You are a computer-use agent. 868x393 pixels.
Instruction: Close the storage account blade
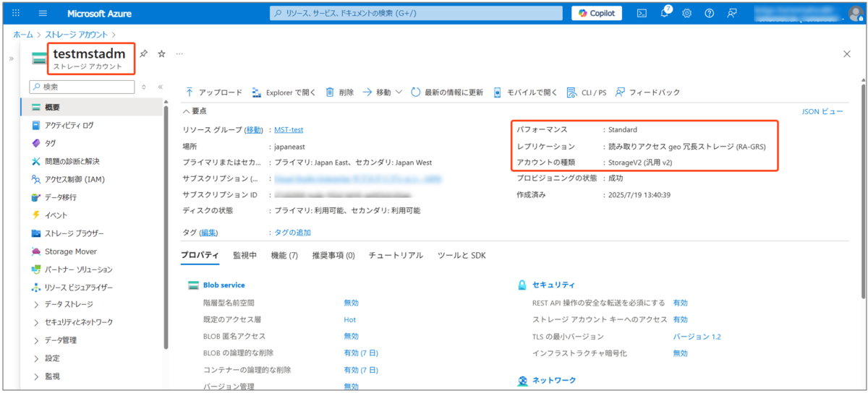(847, 54)
